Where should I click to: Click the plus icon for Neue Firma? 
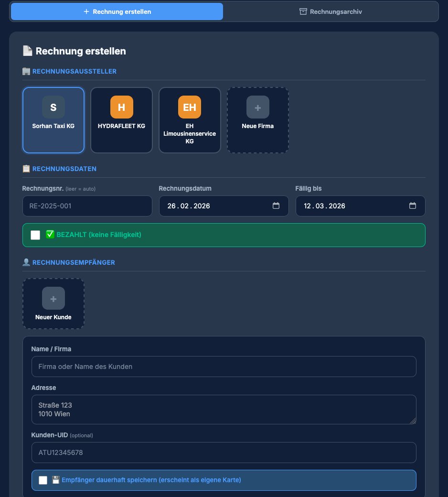(x=258, y=107)
